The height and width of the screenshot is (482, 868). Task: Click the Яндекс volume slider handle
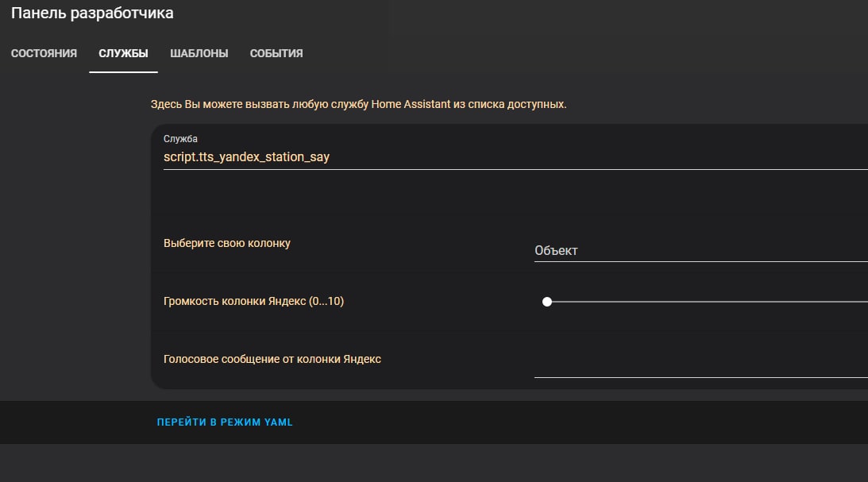pos(547,302)
